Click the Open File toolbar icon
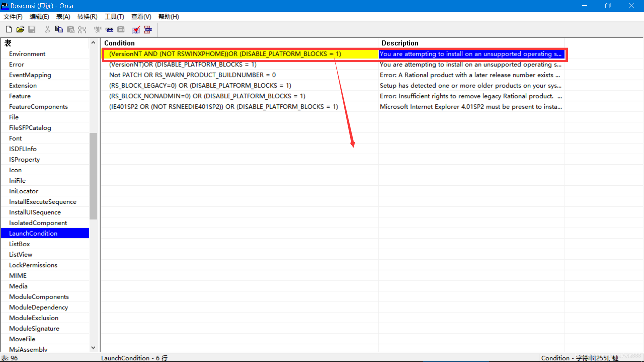 (19, 29)
